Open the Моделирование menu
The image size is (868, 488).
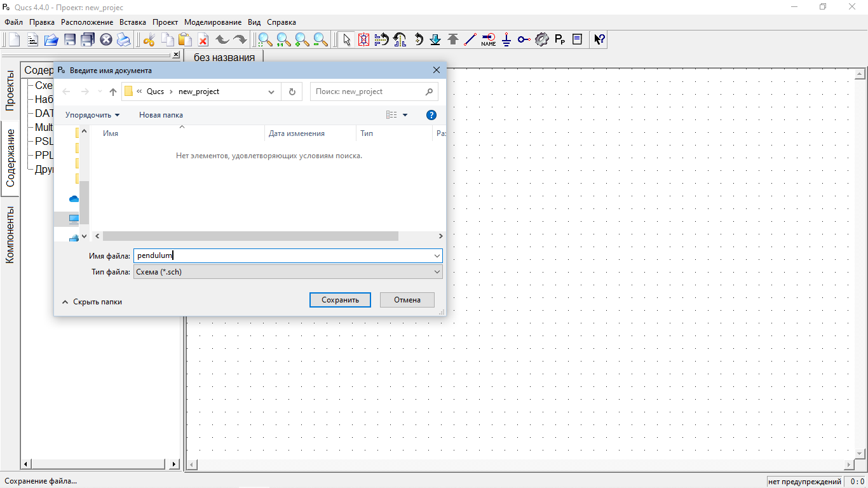click(213, 22)
